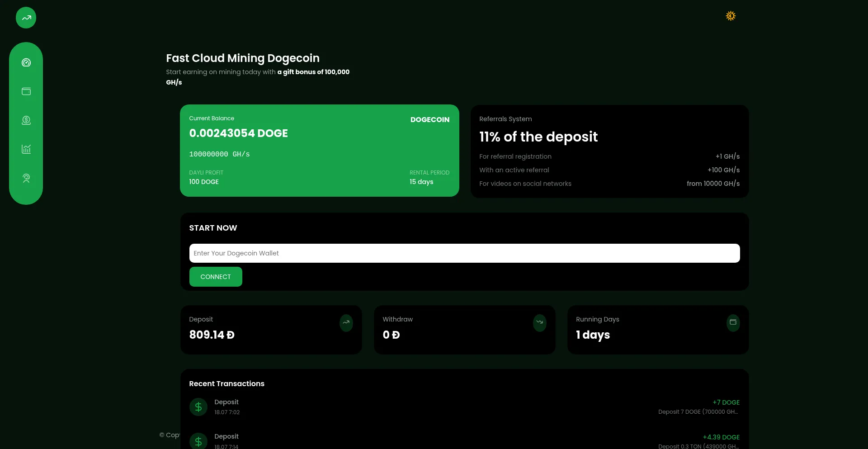Click the 15 days rental period value
The image size is (868, 449).
(421, 182)
